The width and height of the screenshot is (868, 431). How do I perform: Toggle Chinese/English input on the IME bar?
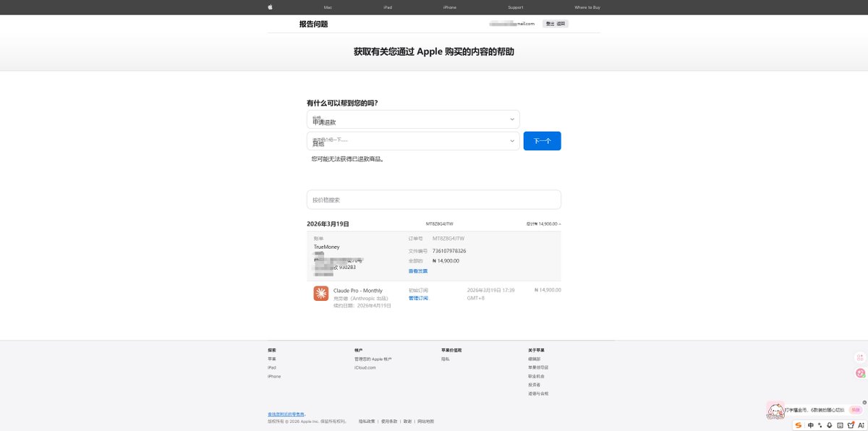point(810,425)
